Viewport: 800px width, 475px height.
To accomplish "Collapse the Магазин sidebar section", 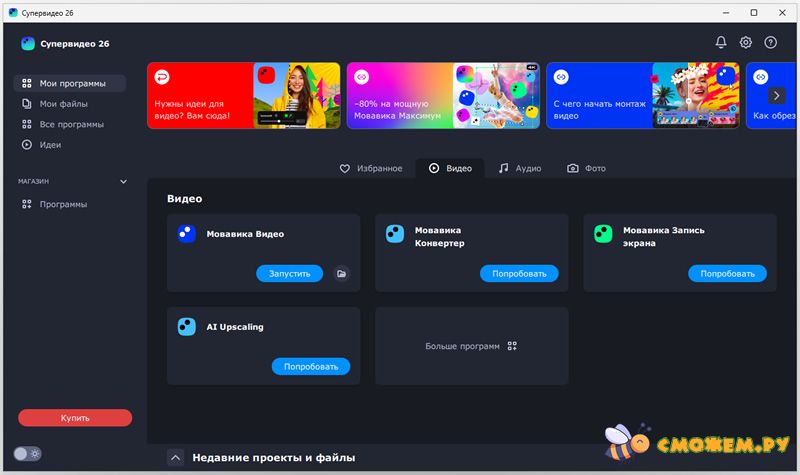I will [x=124, y=182].
